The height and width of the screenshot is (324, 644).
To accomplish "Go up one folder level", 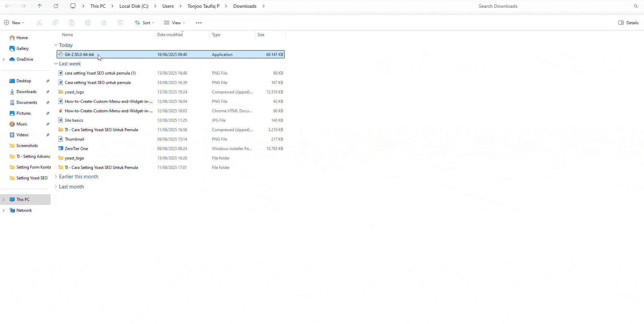I will pos(39,6).
